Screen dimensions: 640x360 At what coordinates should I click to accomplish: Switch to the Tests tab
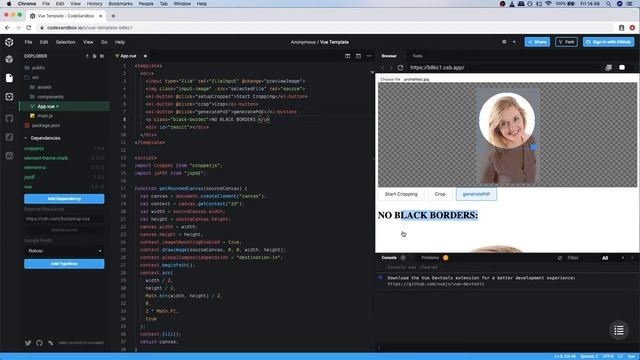tap(417, 56)
